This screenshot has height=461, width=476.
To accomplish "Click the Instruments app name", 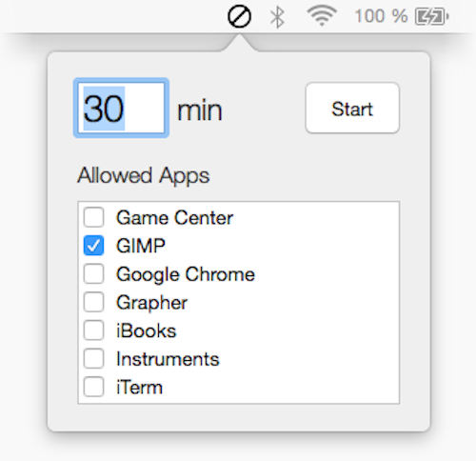I will 168,359.
